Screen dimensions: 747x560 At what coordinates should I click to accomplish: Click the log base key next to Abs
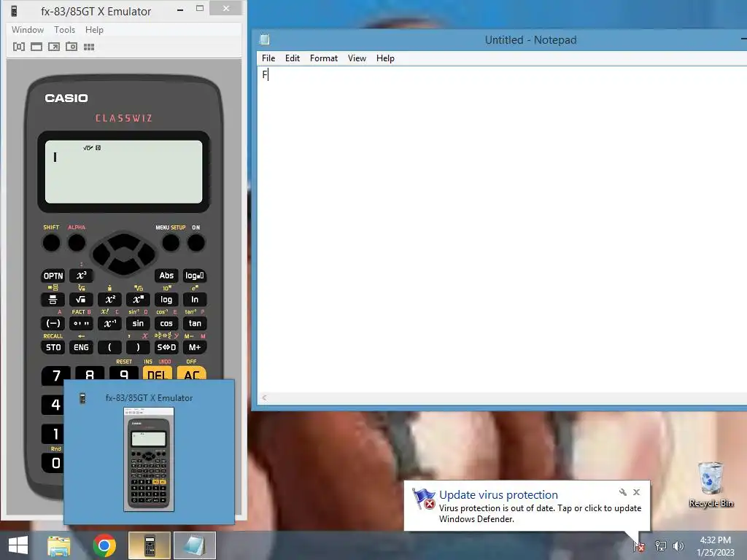point(194,276)
